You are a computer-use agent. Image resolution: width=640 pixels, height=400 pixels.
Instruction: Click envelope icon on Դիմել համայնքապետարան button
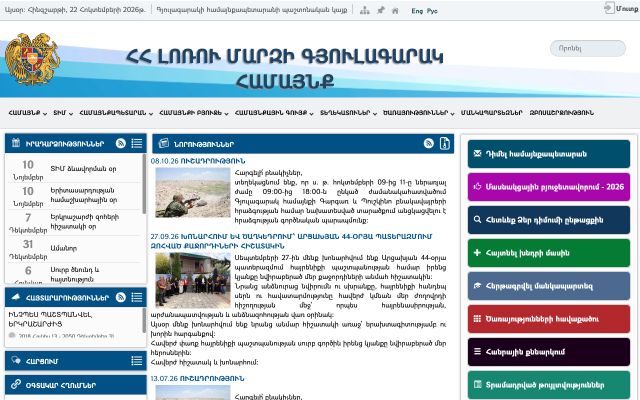(477, 154)
